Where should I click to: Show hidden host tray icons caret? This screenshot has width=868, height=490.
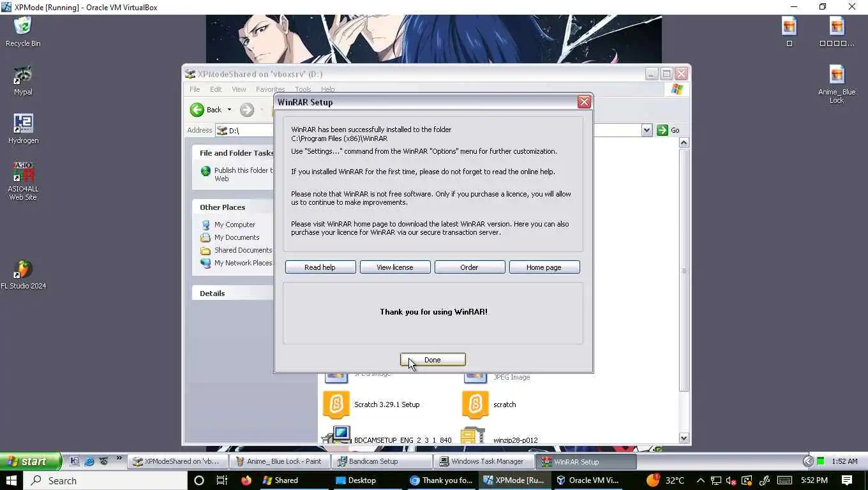tap(700, 480)
